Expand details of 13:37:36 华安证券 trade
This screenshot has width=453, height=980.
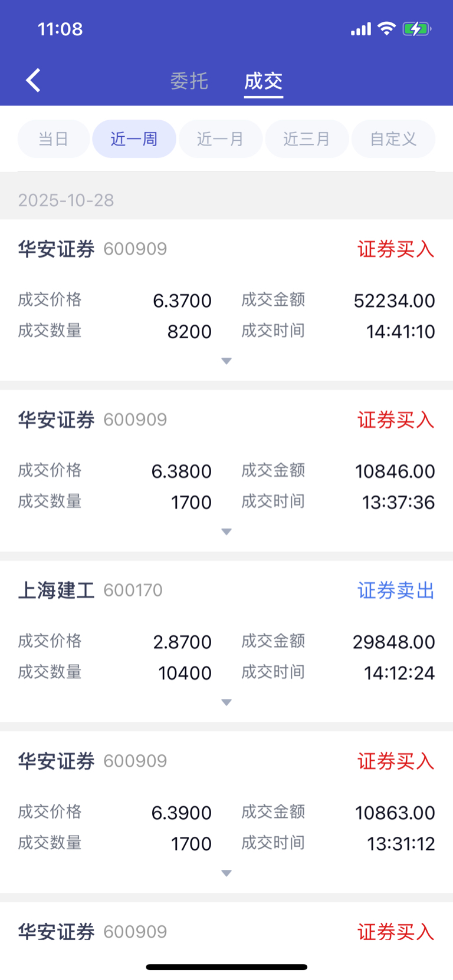tap(226, 532)
